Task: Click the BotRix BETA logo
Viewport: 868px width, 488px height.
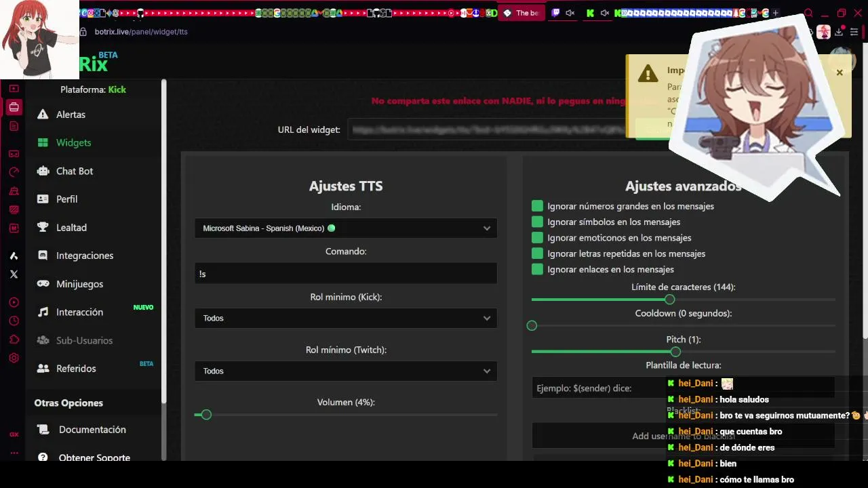Action: [98, 62]
